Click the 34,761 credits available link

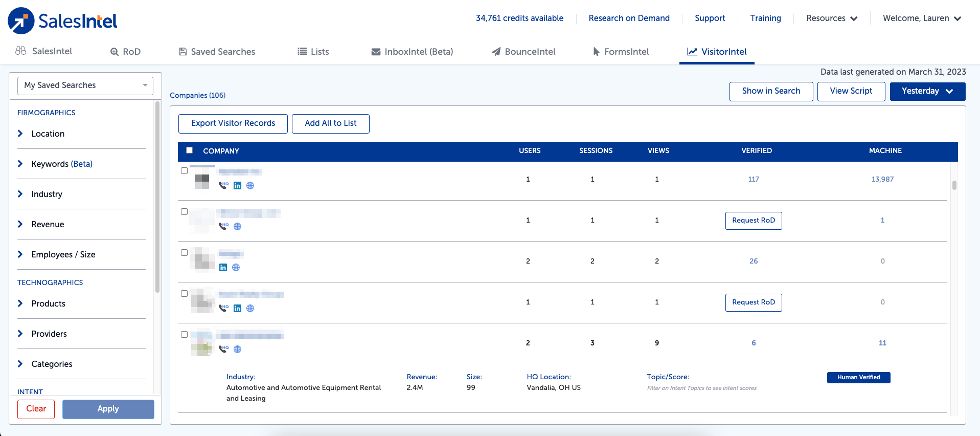click(519, 18)
